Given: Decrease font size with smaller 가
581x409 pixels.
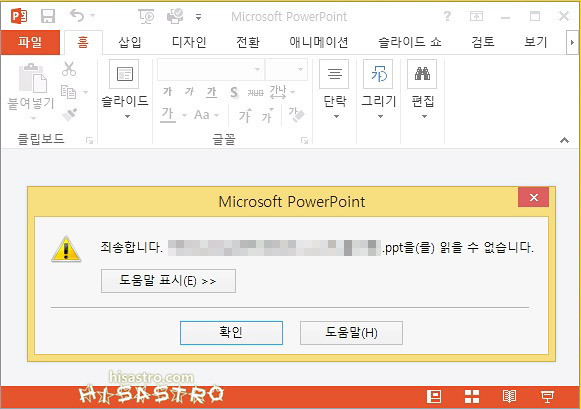Looking at the screenshot, I should point(268,115).
